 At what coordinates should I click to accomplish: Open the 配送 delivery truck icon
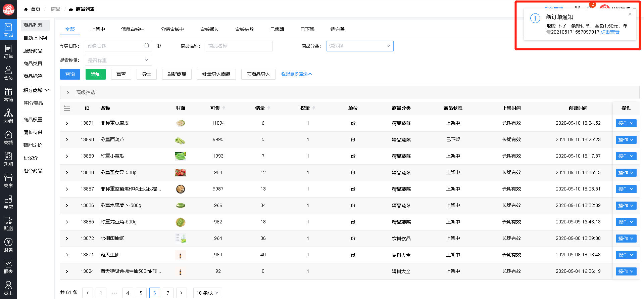(x=8, y=223)
